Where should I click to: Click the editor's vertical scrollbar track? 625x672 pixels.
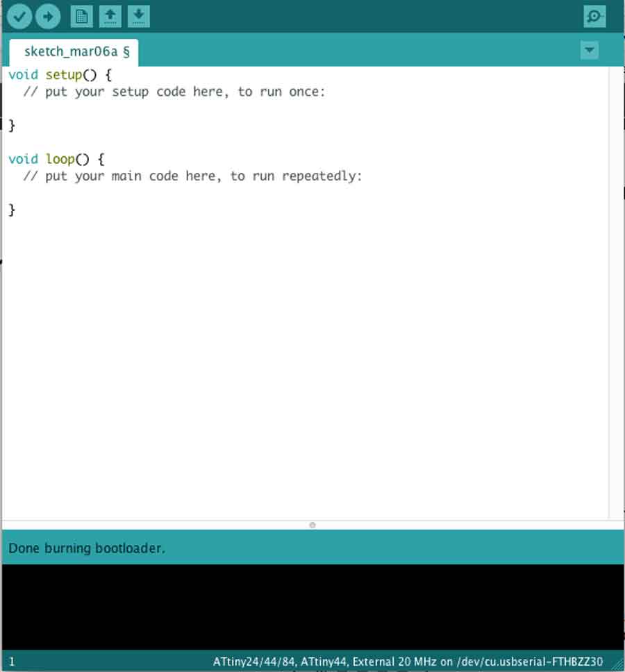(617, 292)
